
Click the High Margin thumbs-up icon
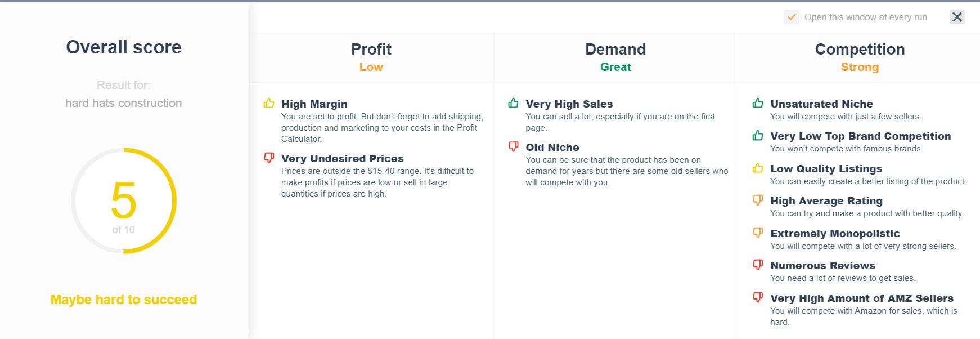coord(269,103)
